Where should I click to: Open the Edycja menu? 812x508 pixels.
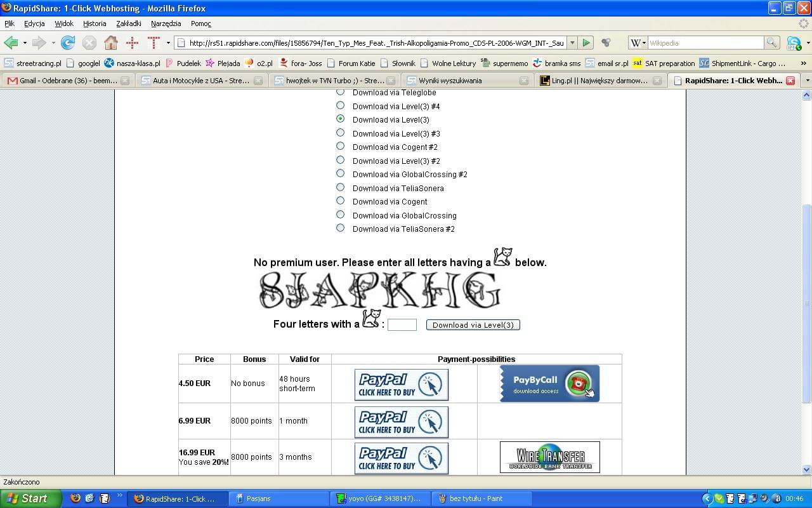coord(34,23)
